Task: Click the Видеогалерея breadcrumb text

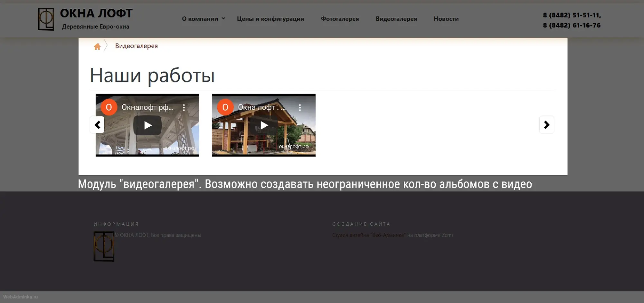Action: [137, 46]
